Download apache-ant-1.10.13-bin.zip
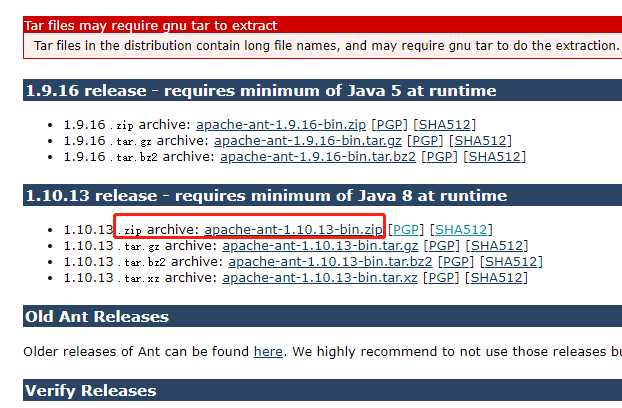This screenshot has width=622, height=408. 293,230
